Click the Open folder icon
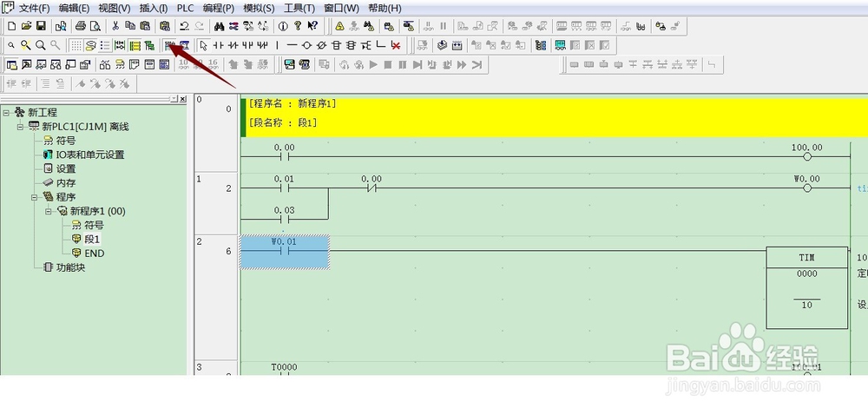Viewport: 868px width, 415px height. 26,26
